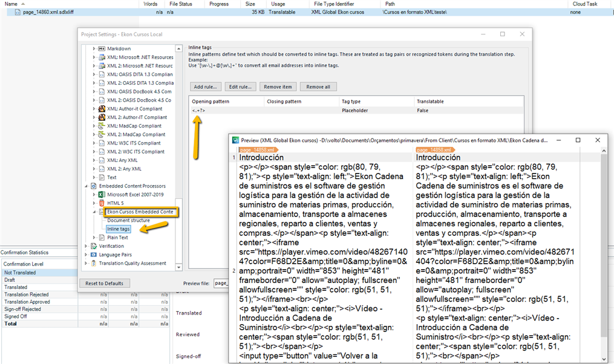Screen dimensions: 614x364
Task: Select Document structure tree item
Action: point(128,221)
